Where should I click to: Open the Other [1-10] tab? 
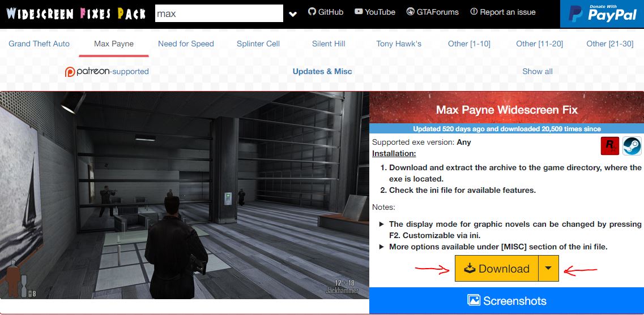click(x=469, y=44)
